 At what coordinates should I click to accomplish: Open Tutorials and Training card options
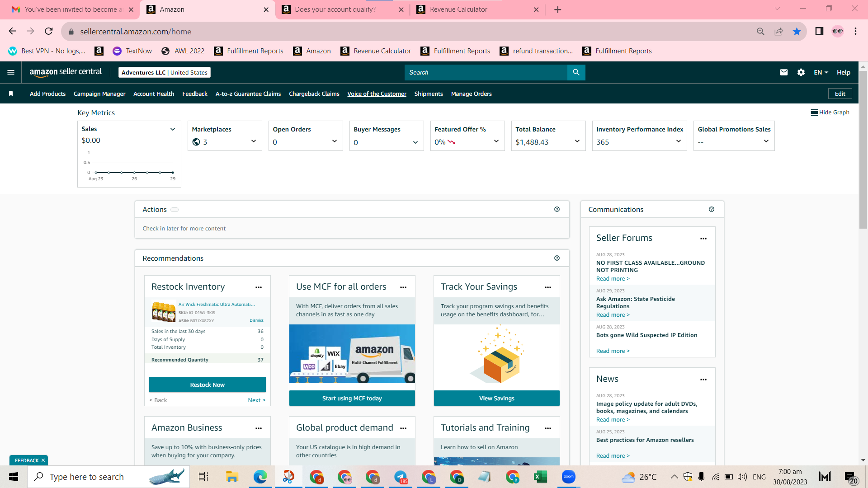[548, 428]
